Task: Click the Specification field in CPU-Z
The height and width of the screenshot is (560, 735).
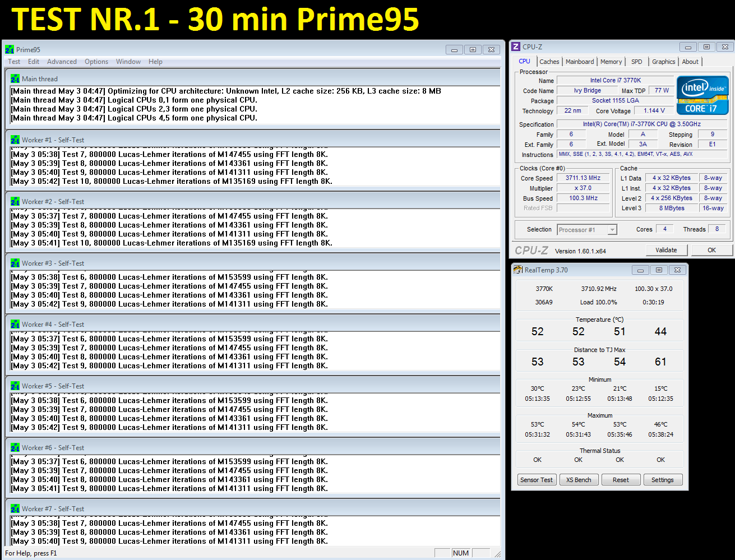Action: [642, 124]
